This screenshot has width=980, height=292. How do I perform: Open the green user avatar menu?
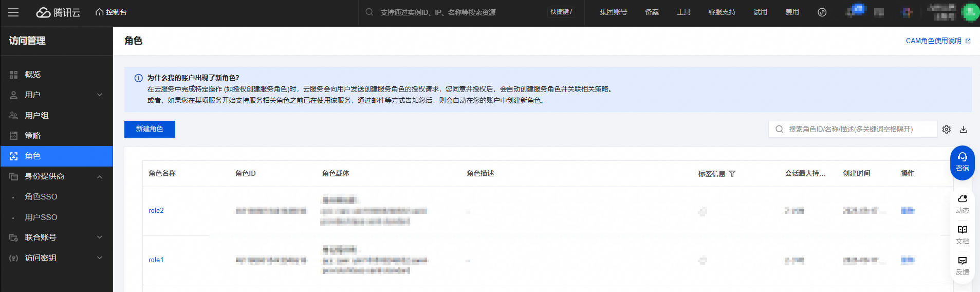[970, 12]
